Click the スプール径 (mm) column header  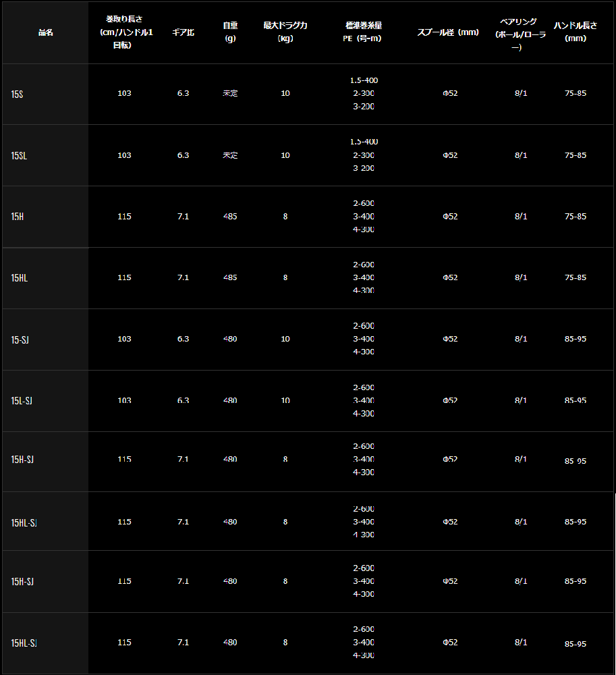[x=448, y=32]
